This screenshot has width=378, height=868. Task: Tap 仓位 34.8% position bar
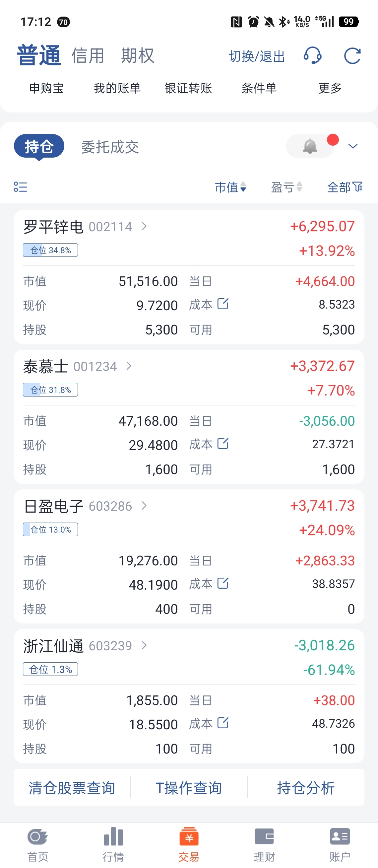pos(50,250)
